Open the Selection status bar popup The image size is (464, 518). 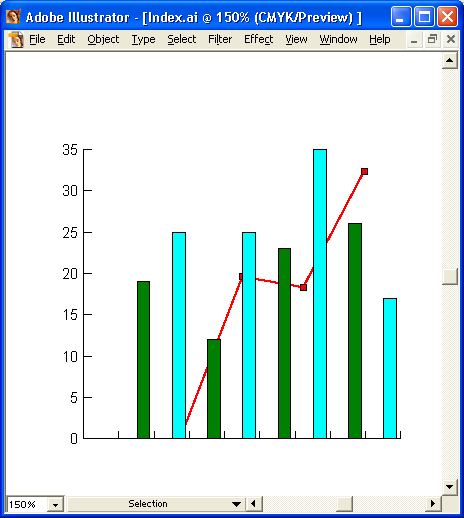coord(236,504)
